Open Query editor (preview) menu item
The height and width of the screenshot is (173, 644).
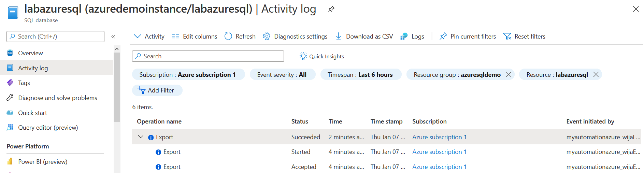click(48, 128)
